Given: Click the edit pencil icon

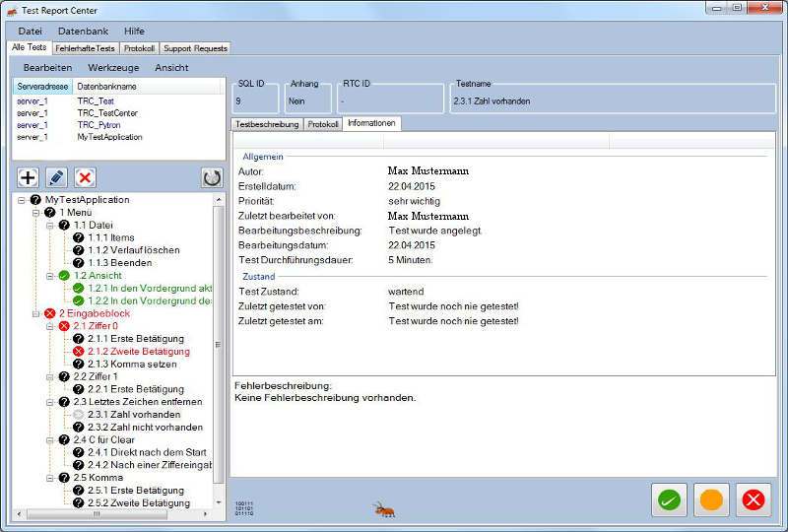Looking at the screenshot, I should tap(56, 177).
